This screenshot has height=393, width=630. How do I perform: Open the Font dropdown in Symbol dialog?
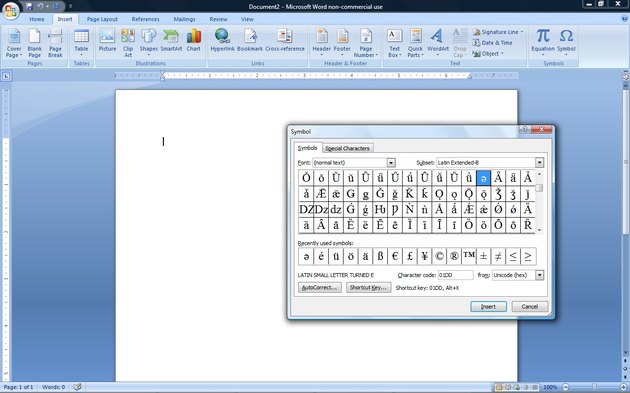pyautogui.click(x=391, y=162)
